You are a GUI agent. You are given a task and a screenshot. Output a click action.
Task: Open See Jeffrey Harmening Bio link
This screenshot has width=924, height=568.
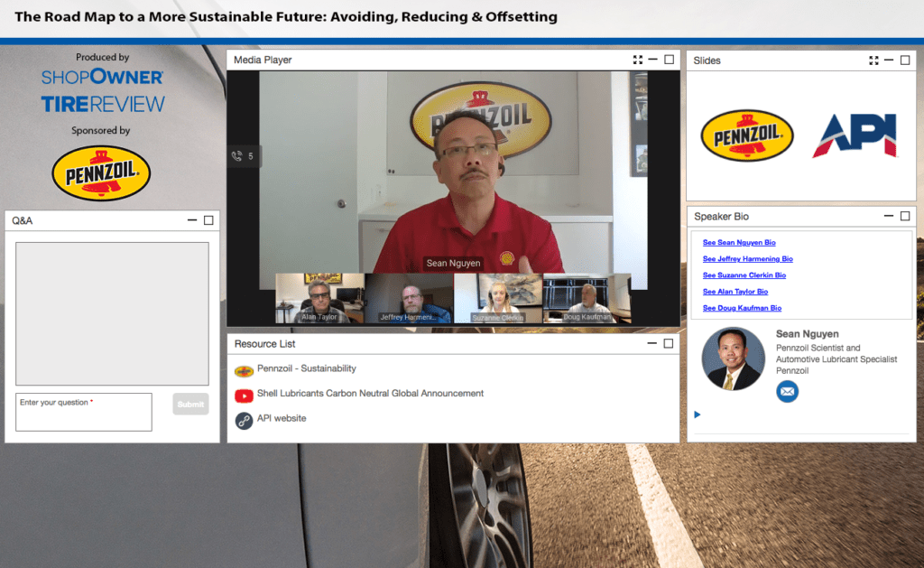tap(748, 259)
